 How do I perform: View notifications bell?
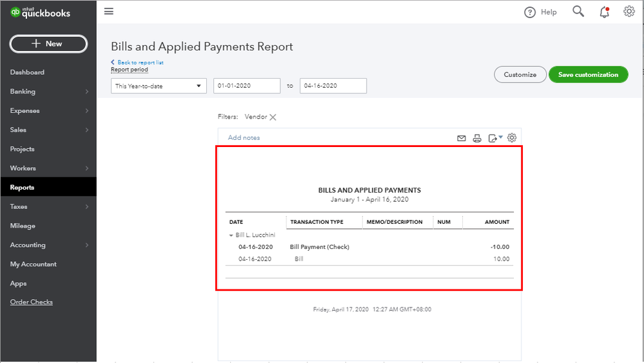[604, 12]
